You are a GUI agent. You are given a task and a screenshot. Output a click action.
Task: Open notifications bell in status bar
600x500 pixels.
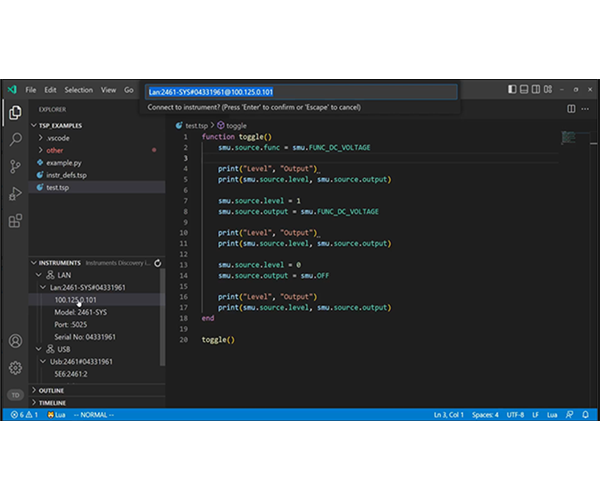585,414
